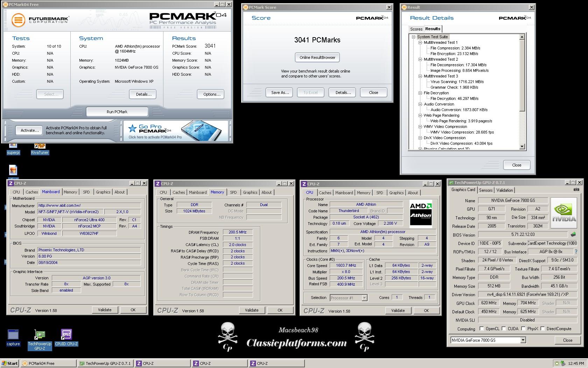Collapse the WMV Video Compression node
This screenshot has height=368, width=588.
coord(420,127)
